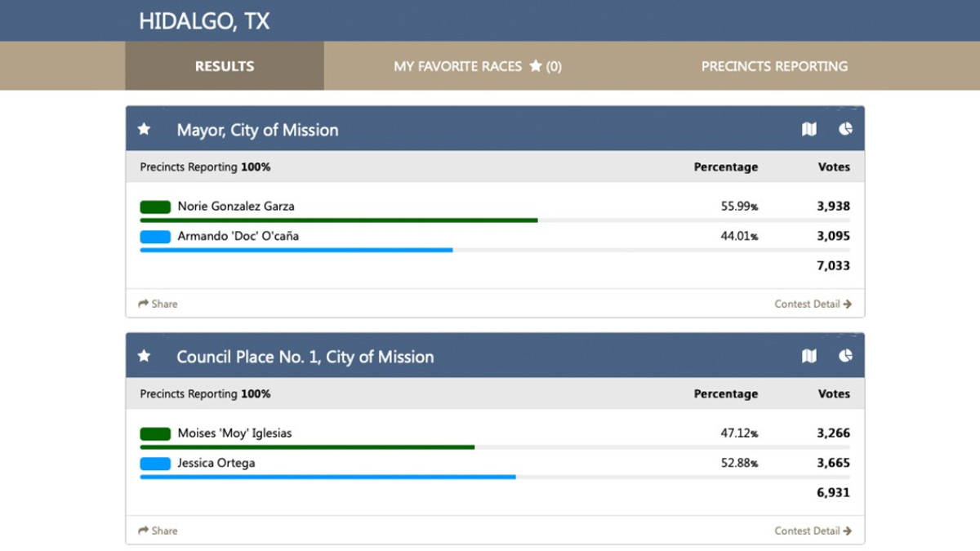Image resolution: width=980 pixels, height=551 pixels.
Task: Click Contest Detail arrow for Council Place race
Action: (x=847, y=531)
